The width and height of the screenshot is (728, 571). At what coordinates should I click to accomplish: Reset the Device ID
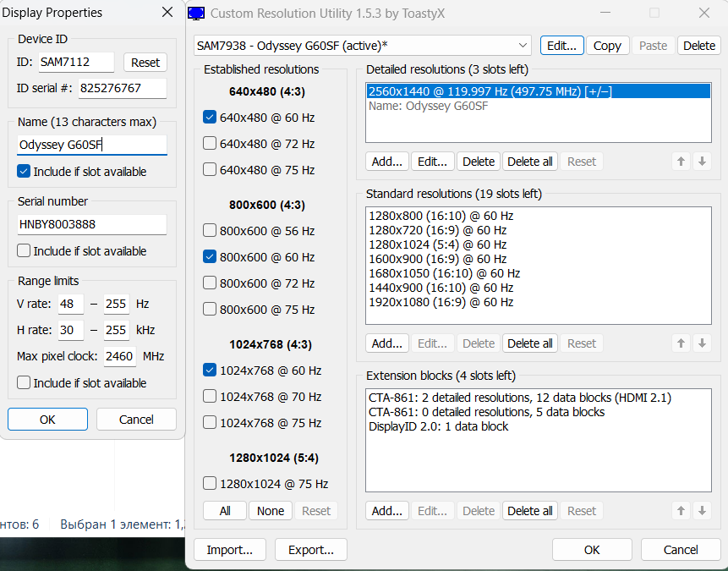tap(145, 63)
